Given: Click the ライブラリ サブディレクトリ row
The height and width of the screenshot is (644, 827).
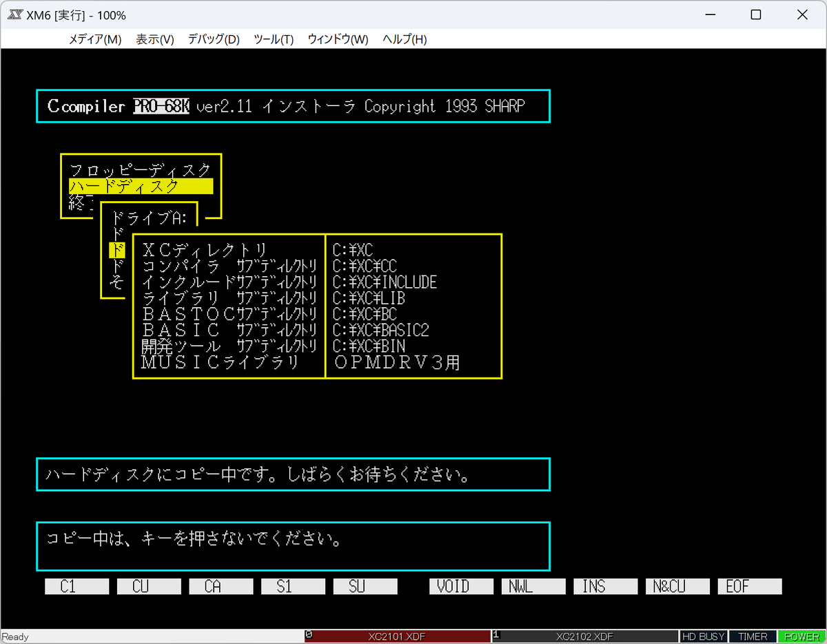Looking at the screenshot, I should pos(229,298).
